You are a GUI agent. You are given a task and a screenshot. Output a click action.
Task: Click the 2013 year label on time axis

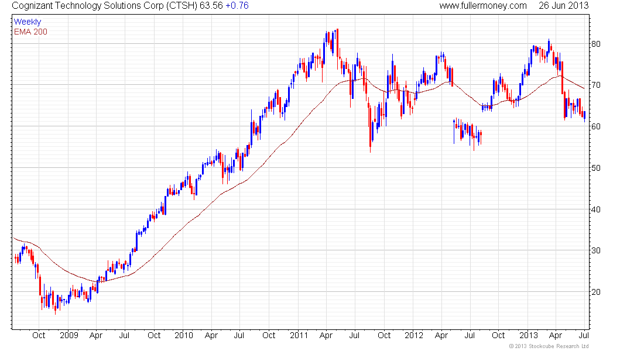(528, 335)
